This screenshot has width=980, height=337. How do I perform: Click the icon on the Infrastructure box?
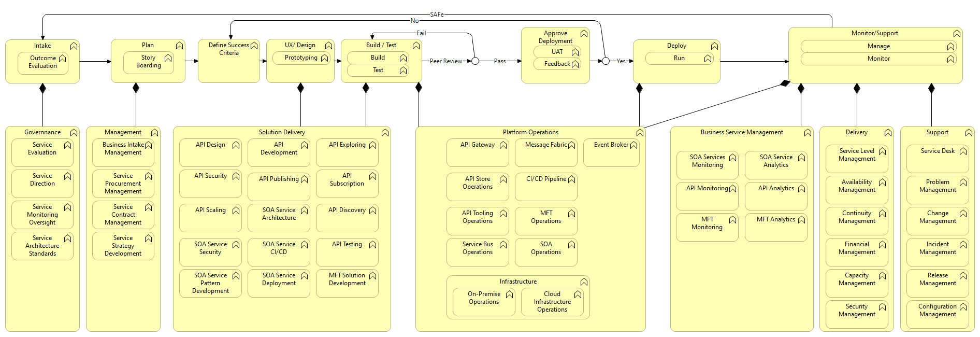click(x=584, y=282)
